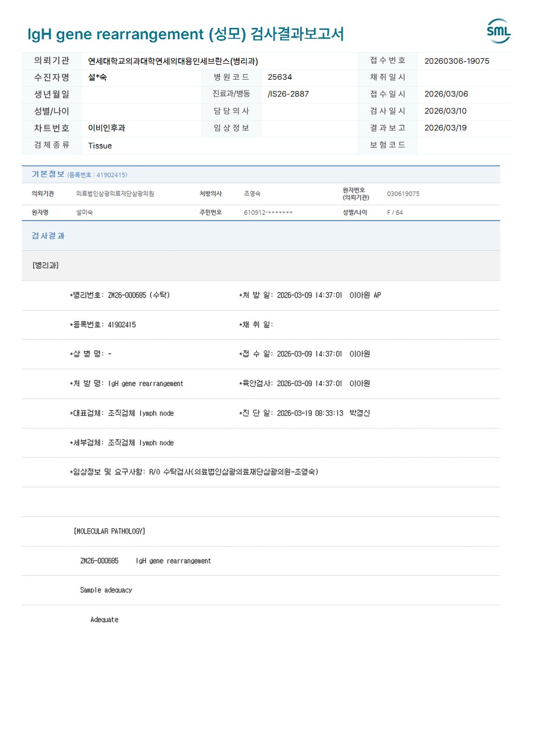Click the [MOLECULAR PATHOLOGY] heading
The width and height of the screenshot is (535, 756).
(x=109, y=531)
